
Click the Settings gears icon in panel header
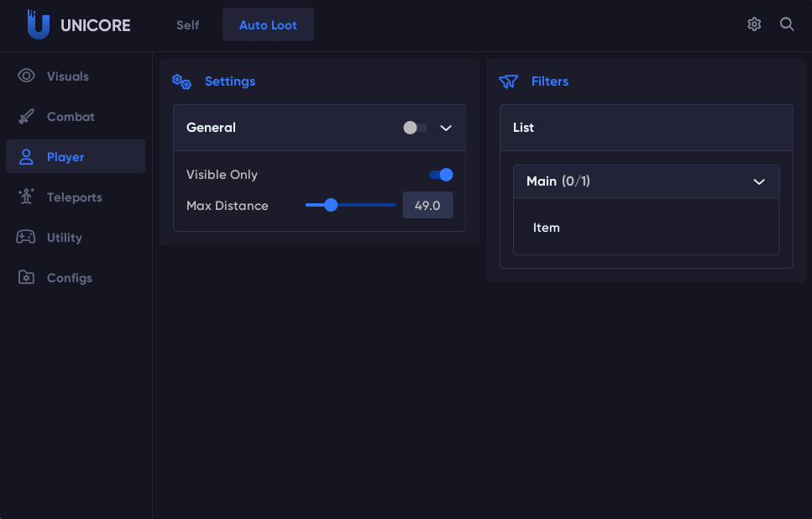181,81
